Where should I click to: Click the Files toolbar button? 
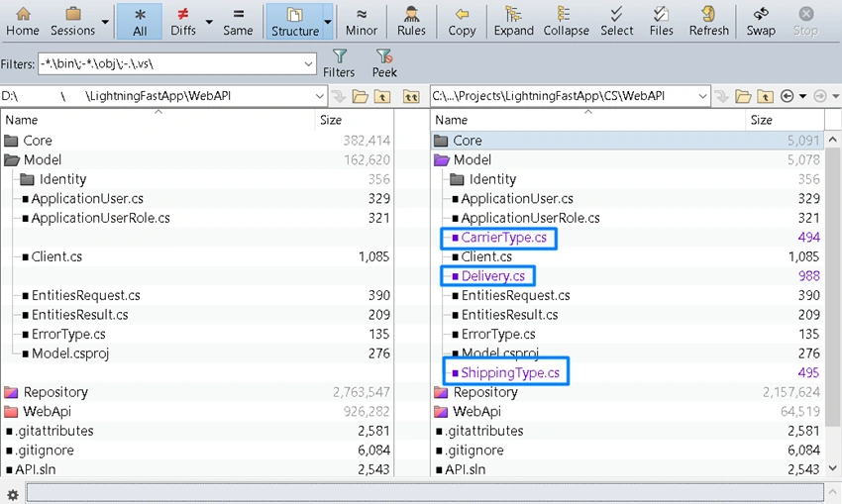coord(661,22)
